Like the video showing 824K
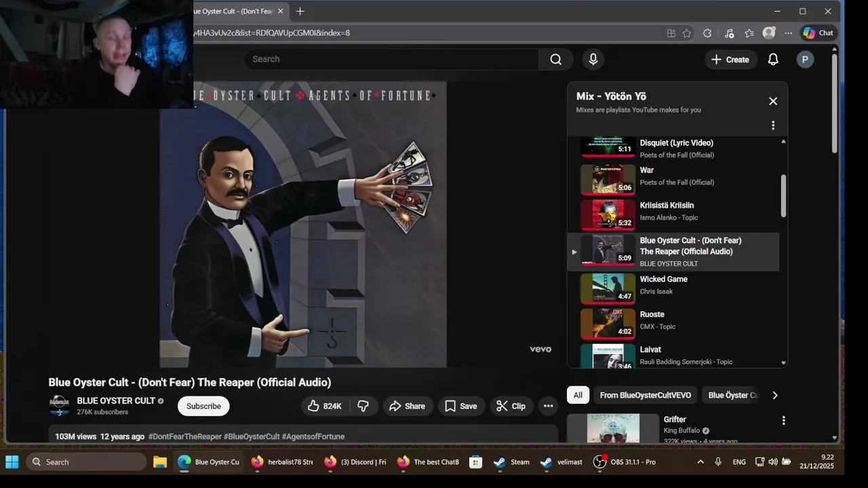The image size is (868, 488). (325, 406)
